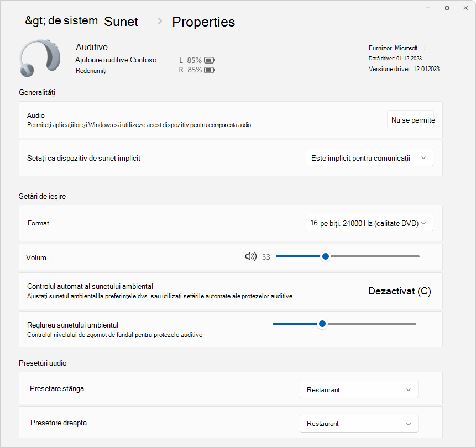
Task: Click the Volum slider thumb
Action: tap(326, 256)
